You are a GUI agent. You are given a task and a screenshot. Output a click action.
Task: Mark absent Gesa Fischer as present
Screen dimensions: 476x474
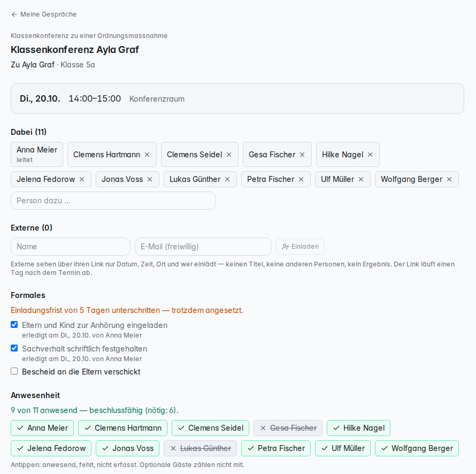tap(288, 428)
